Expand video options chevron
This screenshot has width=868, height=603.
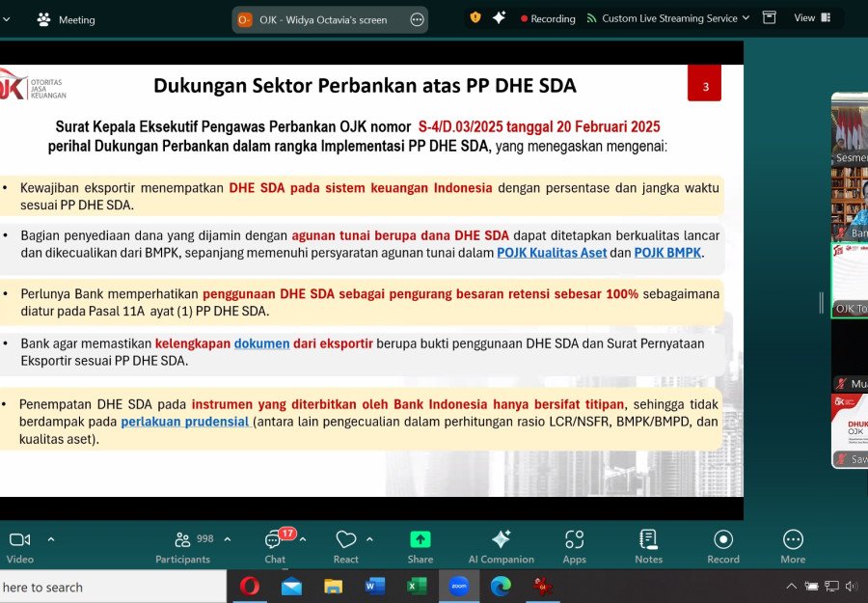(x=51, y=538)
